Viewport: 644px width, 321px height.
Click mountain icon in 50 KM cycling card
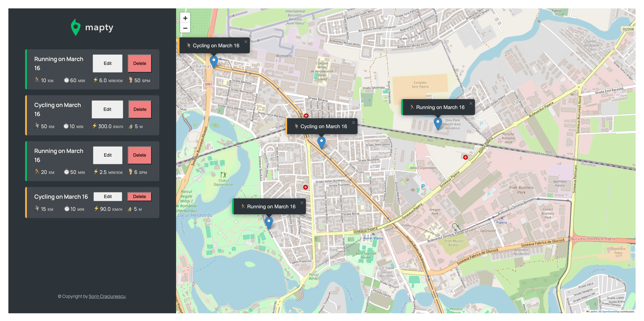130,126
